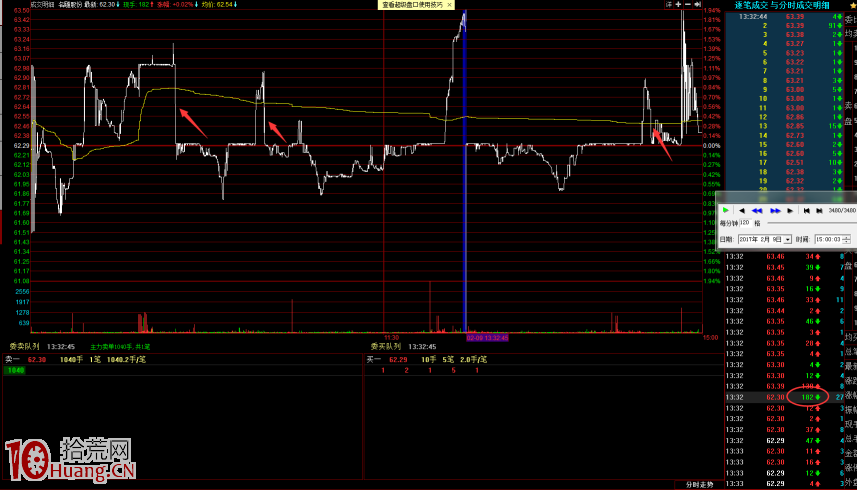857x490 pixels.
Task: Edit the 每分钟 frames-per-minute field
Action: (x=746, y=223)
